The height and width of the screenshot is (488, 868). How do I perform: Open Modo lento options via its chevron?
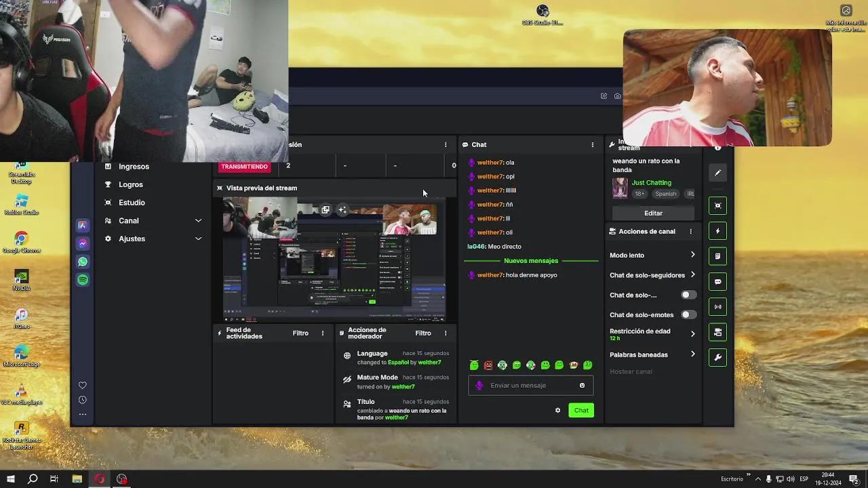tap(692, 255)
